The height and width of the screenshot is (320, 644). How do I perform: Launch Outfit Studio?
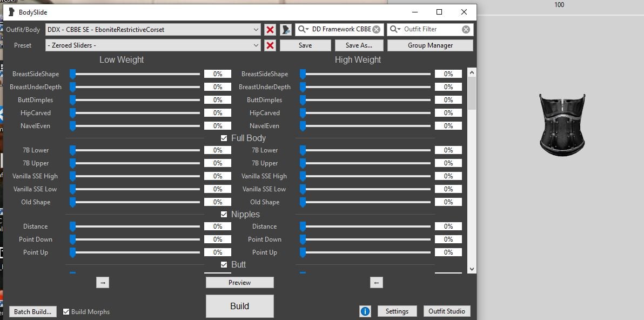[x=446, y=311]
